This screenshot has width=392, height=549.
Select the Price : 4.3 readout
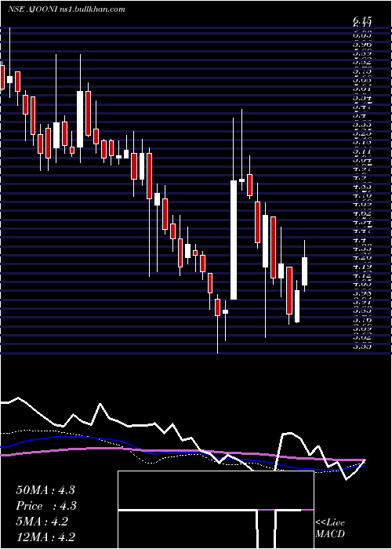pos(46,506)
